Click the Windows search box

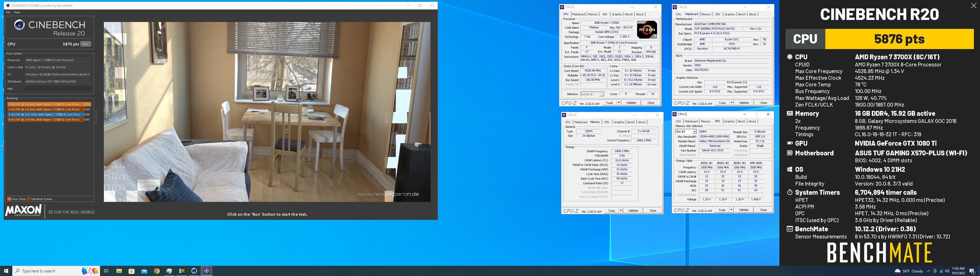pos(56,271)
